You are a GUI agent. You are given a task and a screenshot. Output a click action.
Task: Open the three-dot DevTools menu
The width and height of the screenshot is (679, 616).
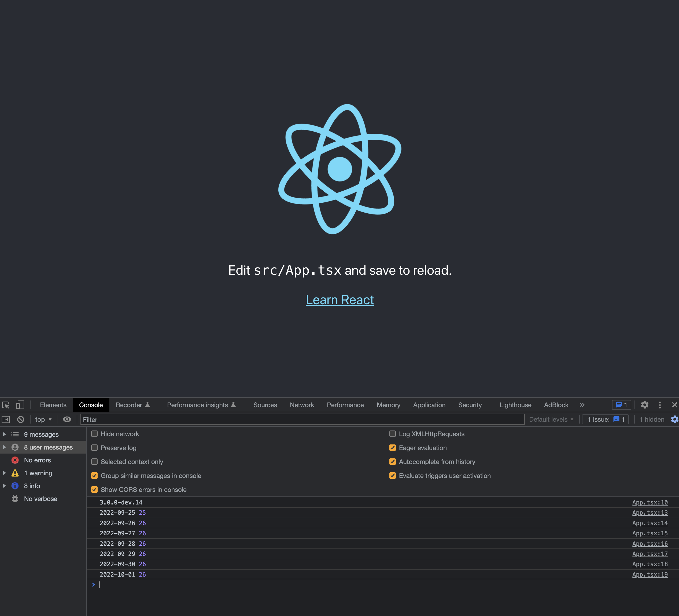[x=659, y=405]
